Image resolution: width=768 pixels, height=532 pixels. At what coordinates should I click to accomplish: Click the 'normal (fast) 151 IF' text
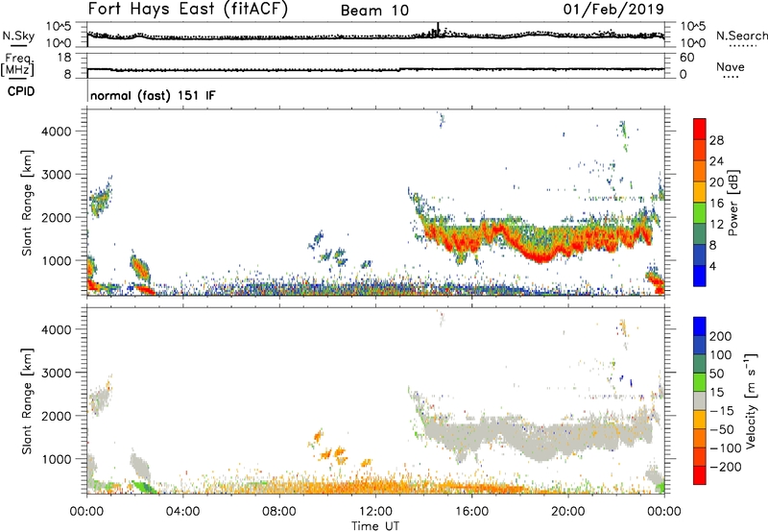153,95
